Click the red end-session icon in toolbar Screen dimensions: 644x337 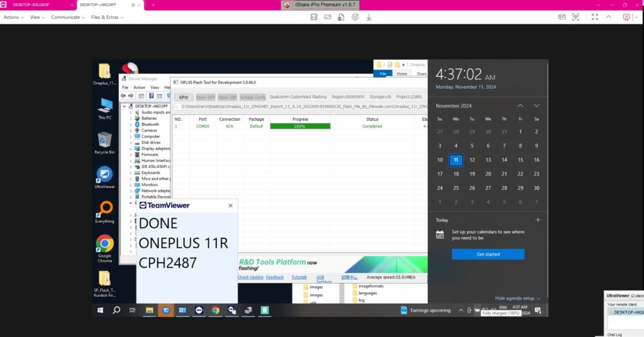click(x=626, y=17)
